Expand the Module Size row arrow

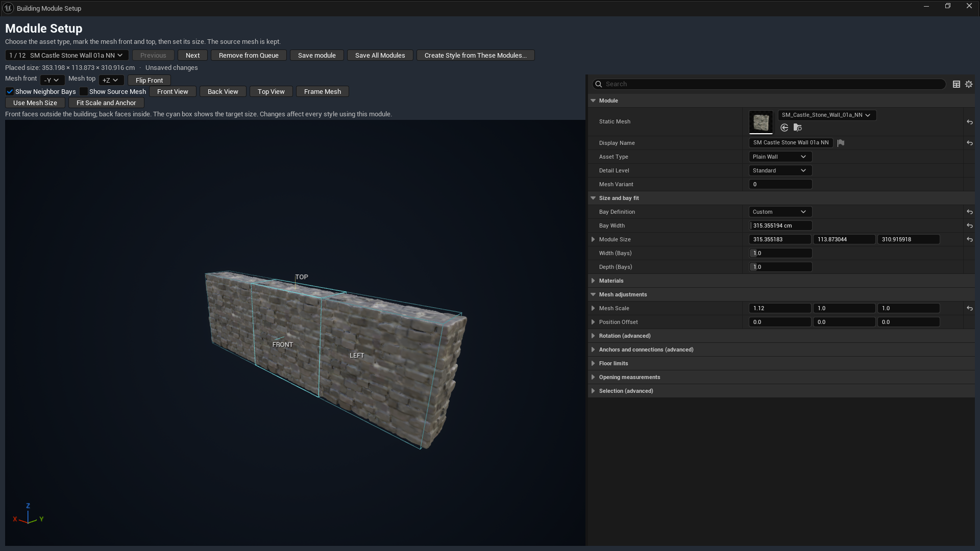point(593,239)
